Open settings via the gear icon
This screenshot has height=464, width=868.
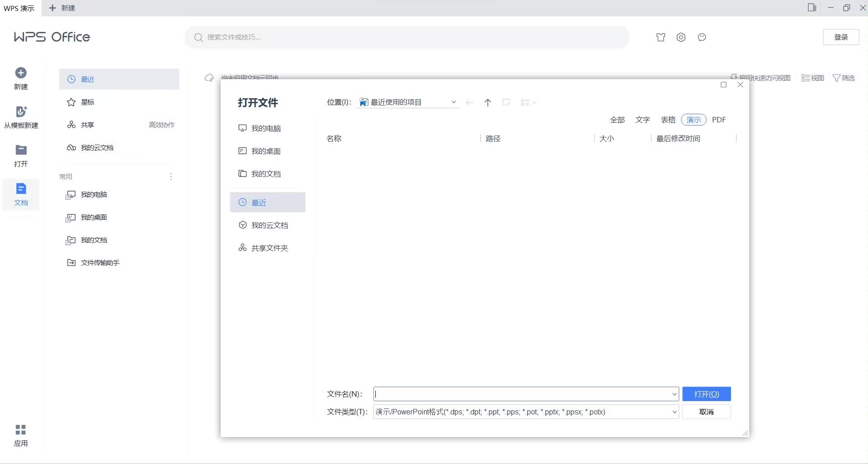point(681,37)
